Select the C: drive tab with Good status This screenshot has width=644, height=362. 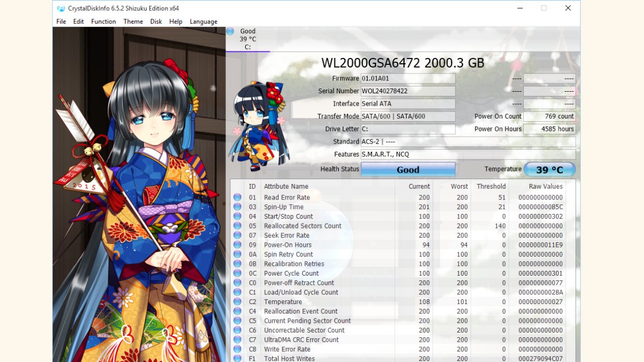(x=247, y=39)
